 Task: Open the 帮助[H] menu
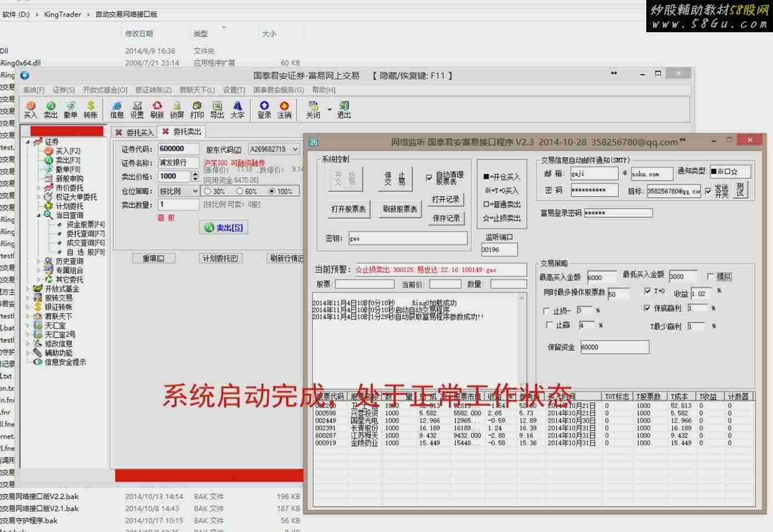pos(323,90)
